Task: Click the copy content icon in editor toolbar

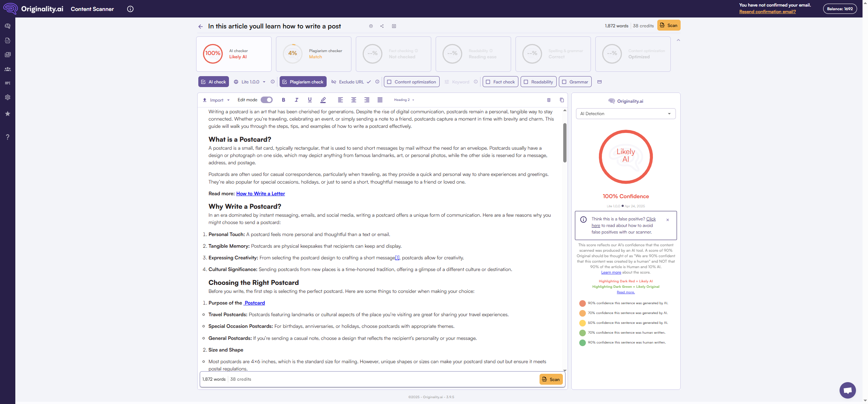Action: pyautogui.click(x=562, y=100)
